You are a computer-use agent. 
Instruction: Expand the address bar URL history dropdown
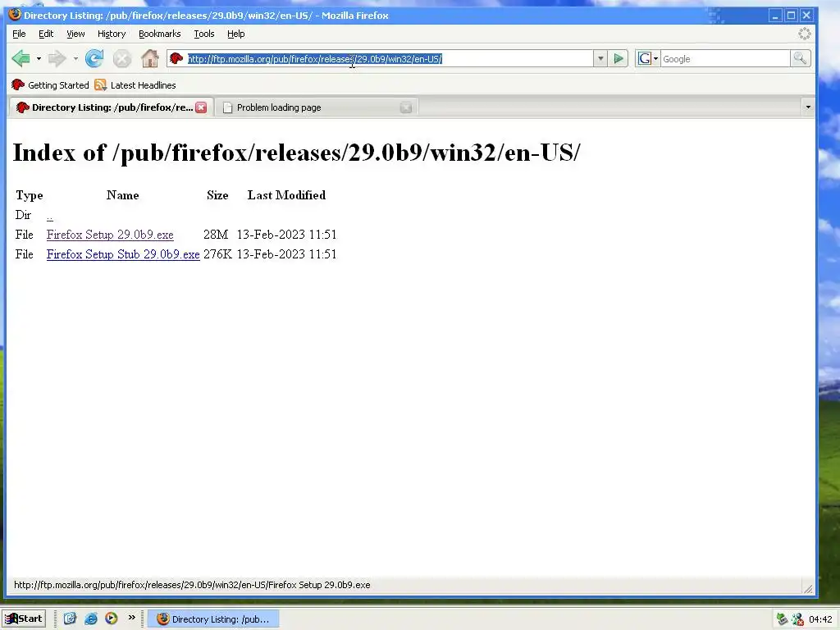[600, 59]
